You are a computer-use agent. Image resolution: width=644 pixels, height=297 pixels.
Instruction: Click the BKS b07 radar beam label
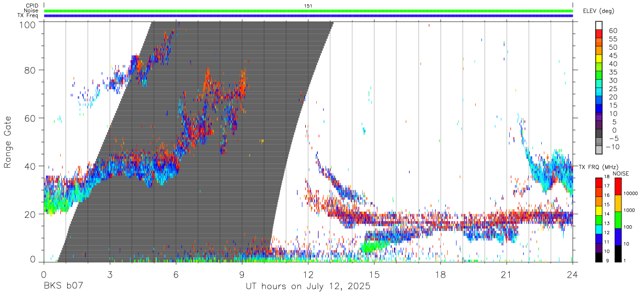63,287
